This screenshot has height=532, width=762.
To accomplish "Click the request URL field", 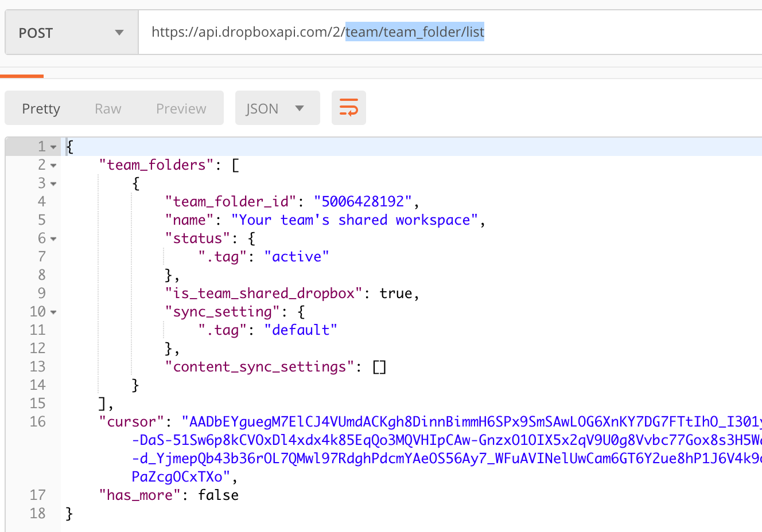I will [x=450, y=33].
